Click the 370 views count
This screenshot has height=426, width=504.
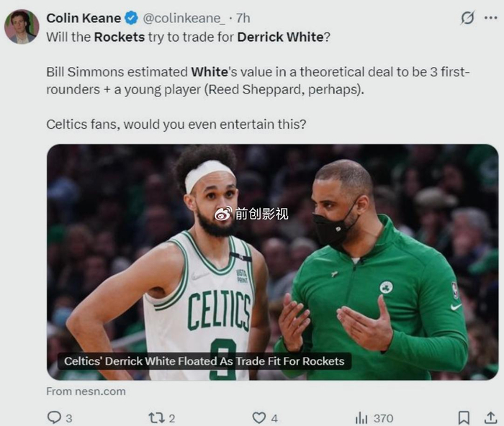click(384, 418)
